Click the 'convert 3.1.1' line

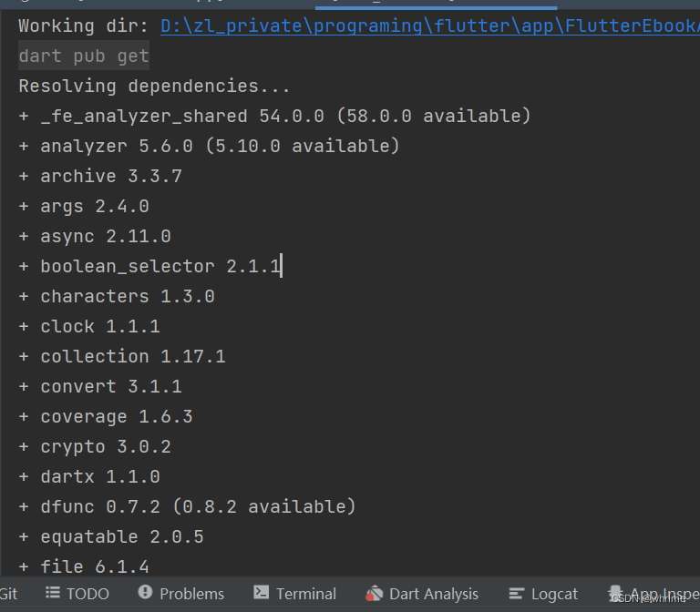pyautogui.click(x=100, y=387)
